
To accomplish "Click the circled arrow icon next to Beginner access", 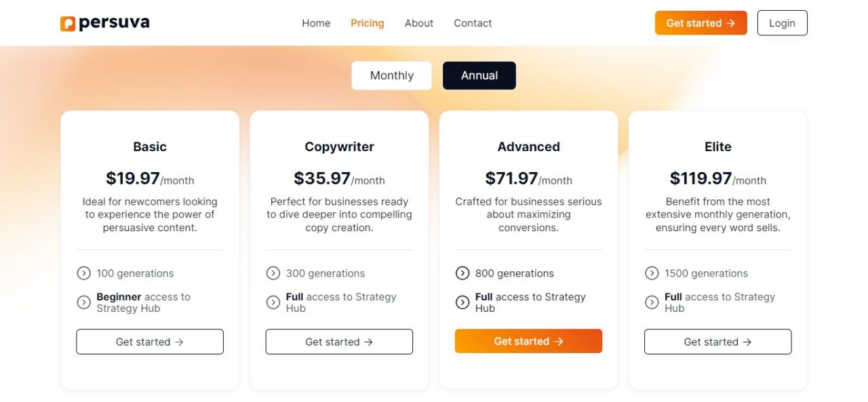I will (83, 302).
